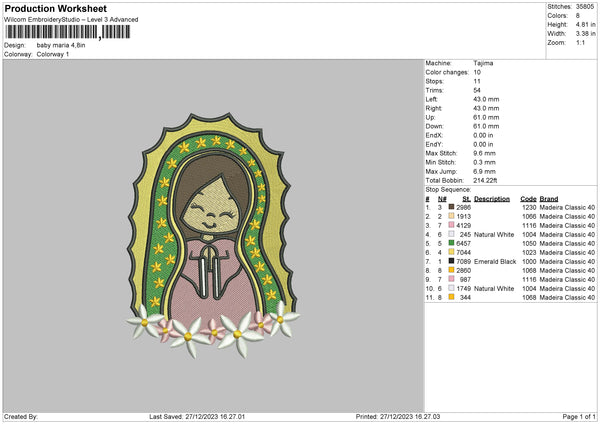This screenshot has width=600, height=424.
Task: Click the 'EndY:' label
Action: pyautogui.click(x=434, y=144)
